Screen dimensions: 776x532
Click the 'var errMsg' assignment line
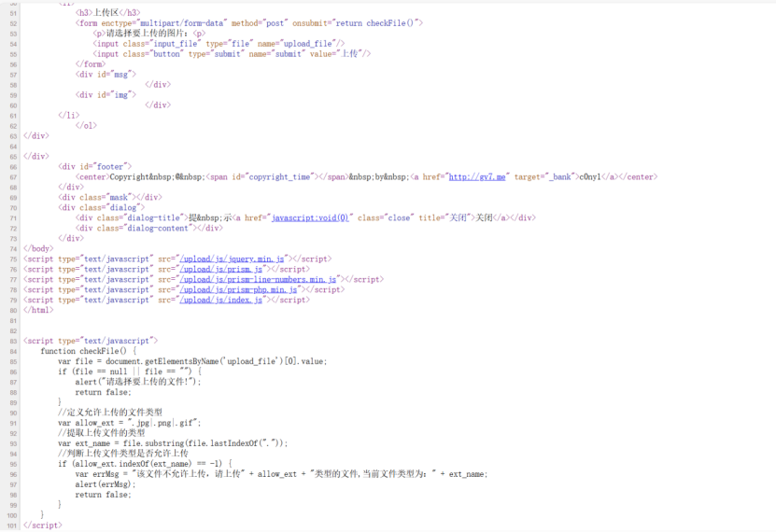[282, 474]
